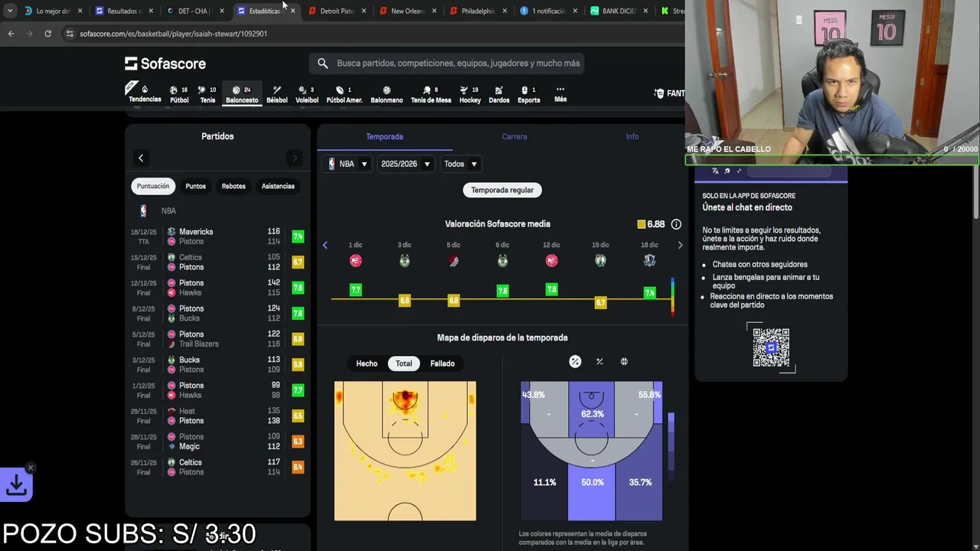The height and width of the screenshot is (551, 980).
Task: Select the Rebotes filter pill
Action: 234,186
